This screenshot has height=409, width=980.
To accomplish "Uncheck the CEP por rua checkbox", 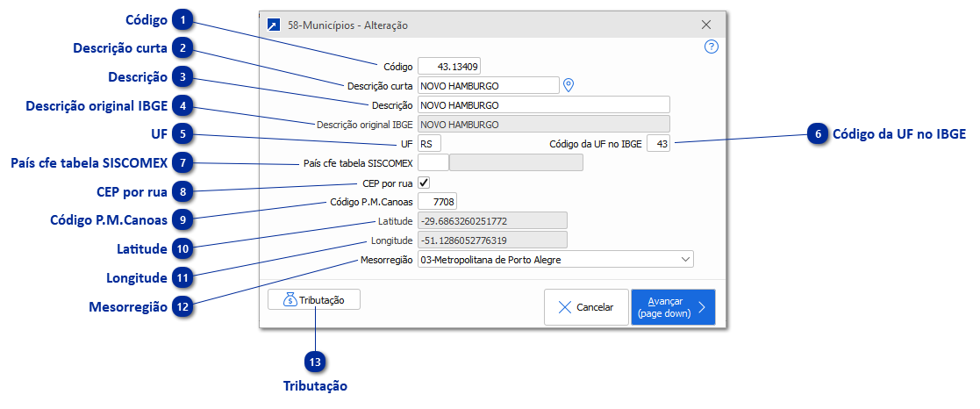I will point(424,183).
